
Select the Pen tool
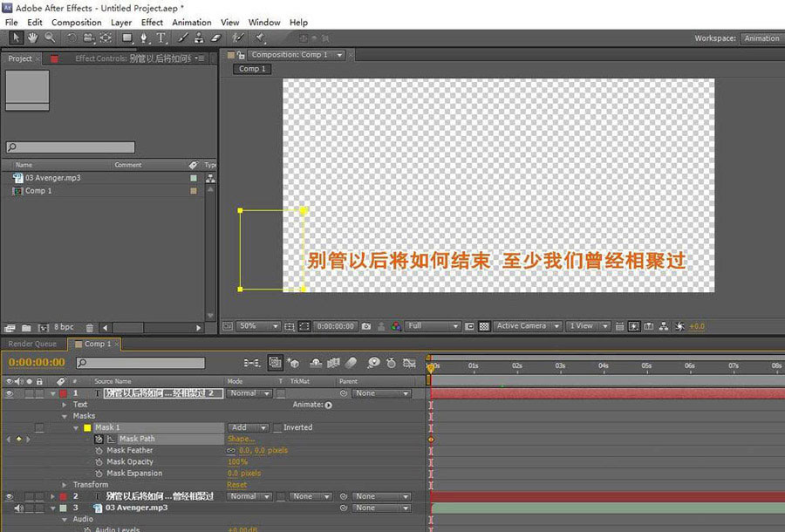click(144, 38)
